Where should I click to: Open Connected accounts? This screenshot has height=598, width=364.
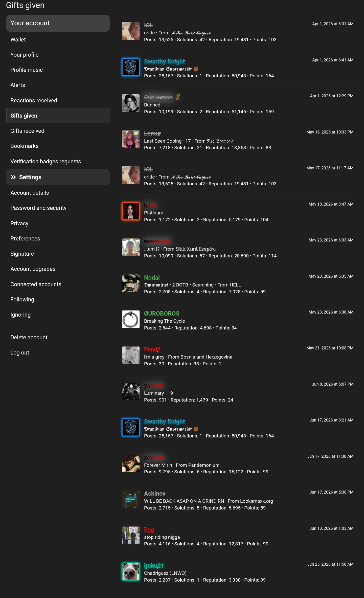[x=58, y=284]
